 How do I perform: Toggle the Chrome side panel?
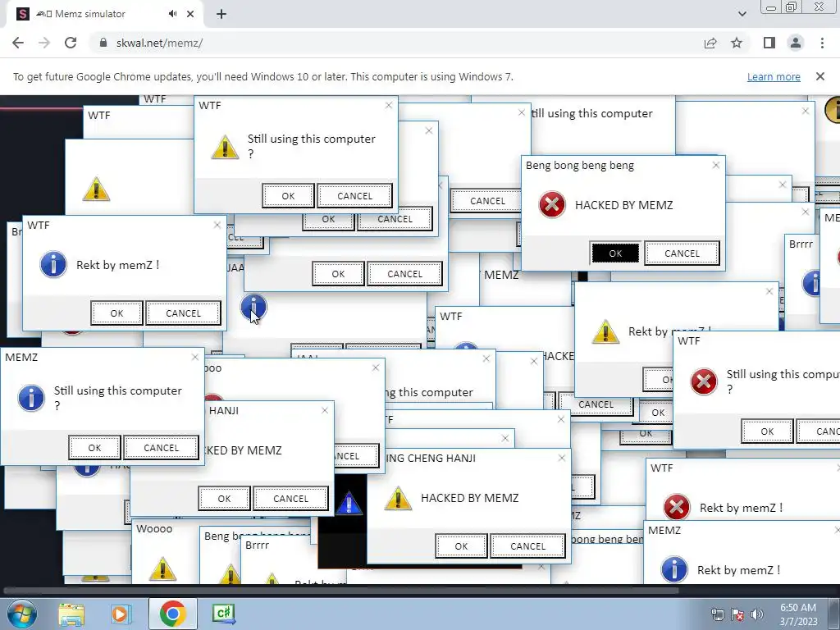(769, 43)
